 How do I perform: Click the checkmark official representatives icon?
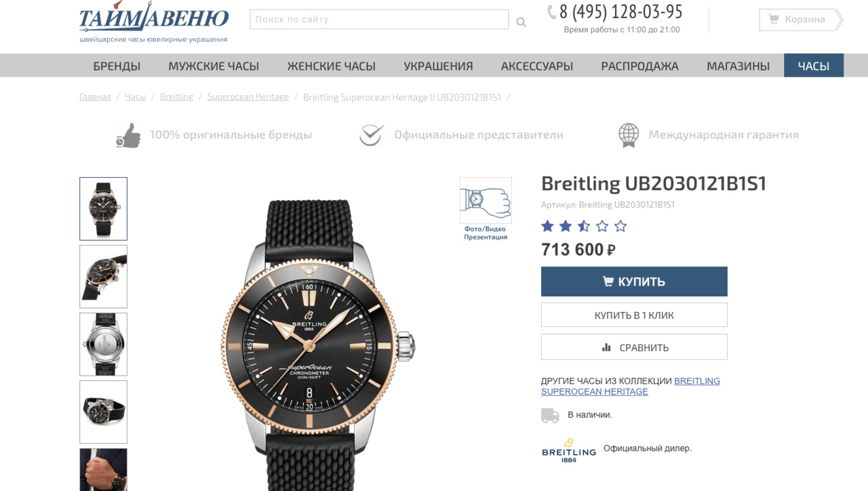[372, 135]
